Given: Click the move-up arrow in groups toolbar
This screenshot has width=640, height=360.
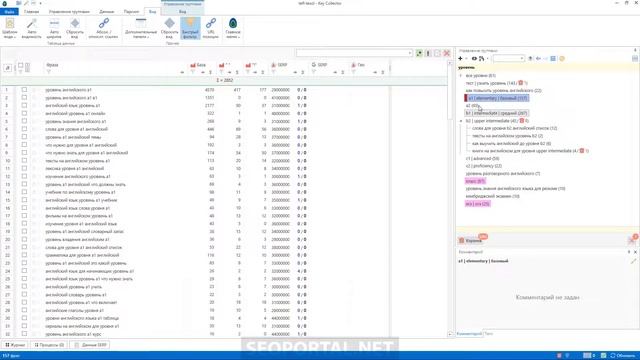Looking at the screenshot, I should coord(530,58).
